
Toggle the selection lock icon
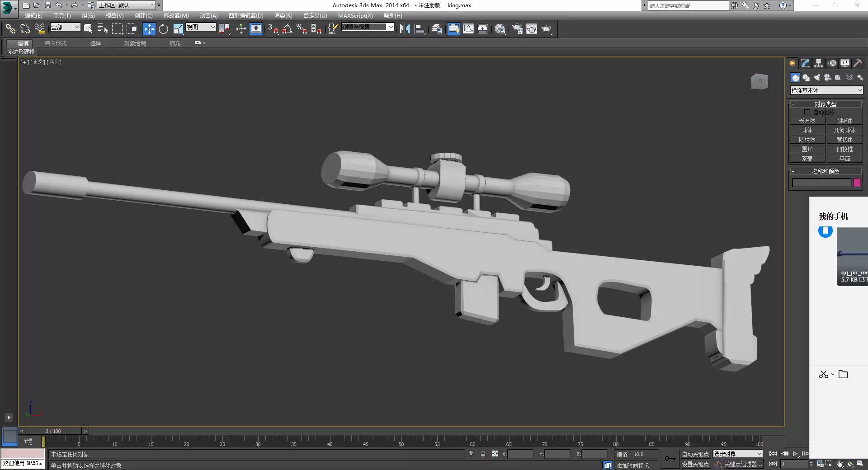483,454
